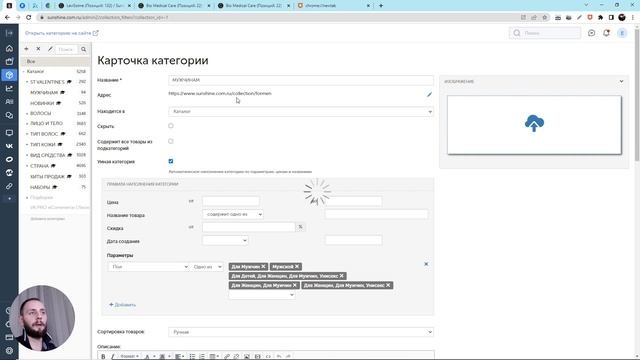640x360 pixels.
Task: Collapse sidebar with top arrow icon
Action: [9, 33]
